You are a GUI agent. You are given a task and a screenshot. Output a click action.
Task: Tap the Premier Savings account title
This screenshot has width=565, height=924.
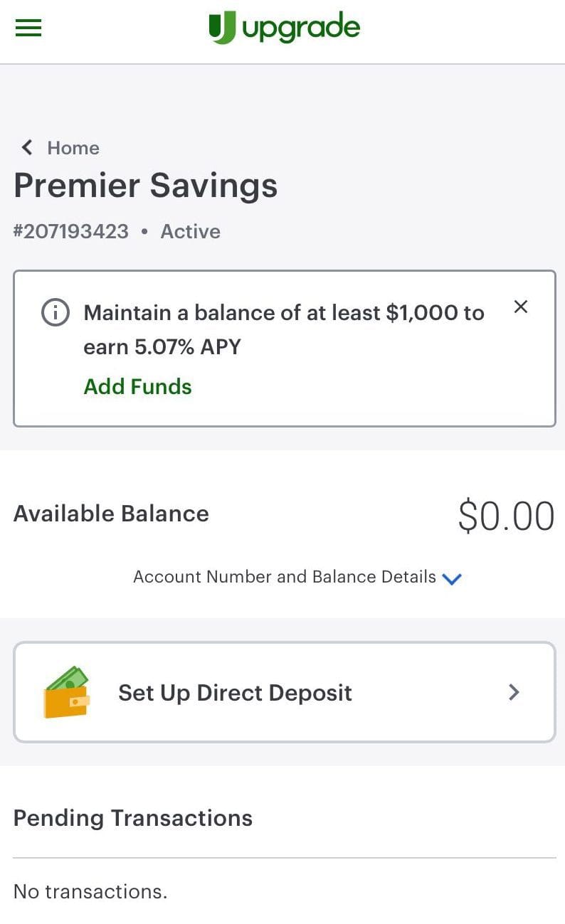145,185
